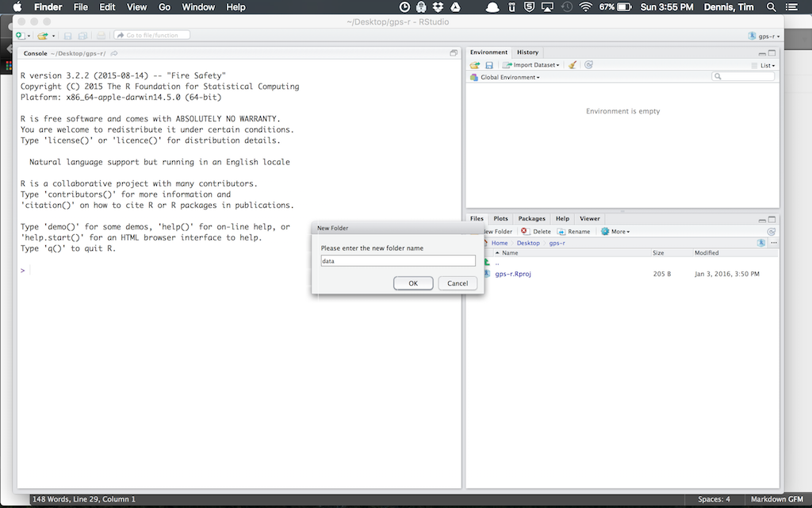Open the gps-r project menu

(x=764, y=36)
